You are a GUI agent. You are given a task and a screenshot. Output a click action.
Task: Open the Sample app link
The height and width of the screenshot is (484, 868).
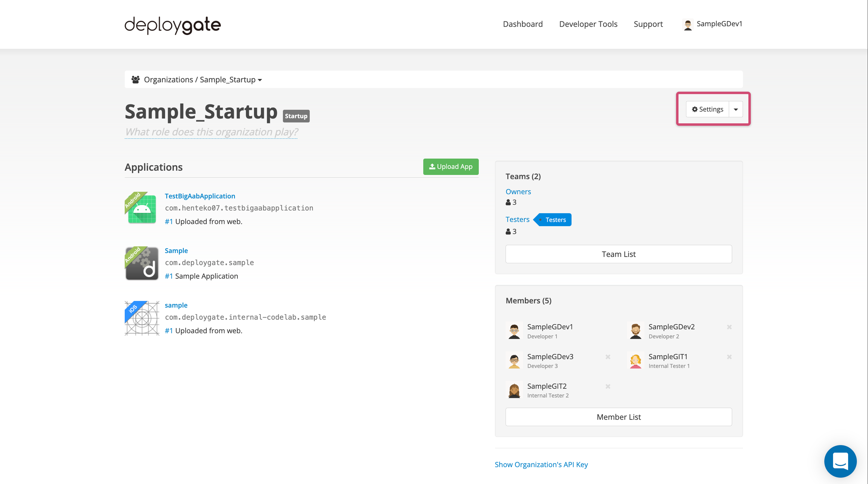click(x=176, y=251)
